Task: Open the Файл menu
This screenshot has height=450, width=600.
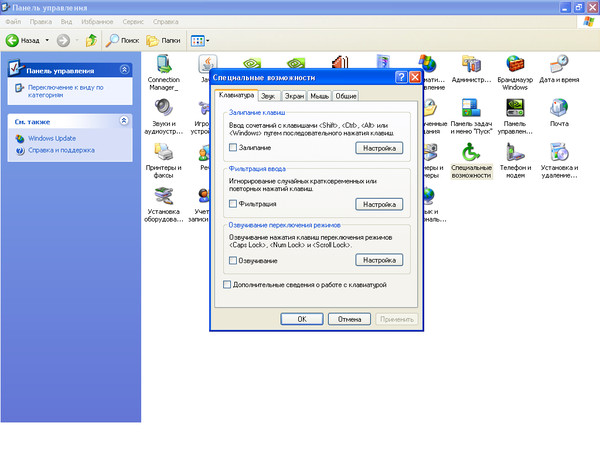Action: point(13,22)
